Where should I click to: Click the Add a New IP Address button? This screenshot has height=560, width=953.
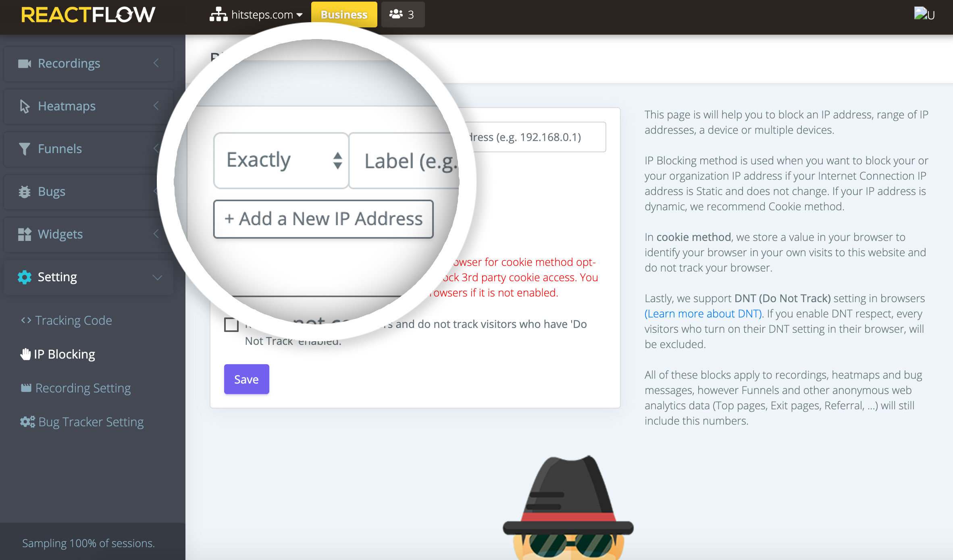click(x=324, y=219)
